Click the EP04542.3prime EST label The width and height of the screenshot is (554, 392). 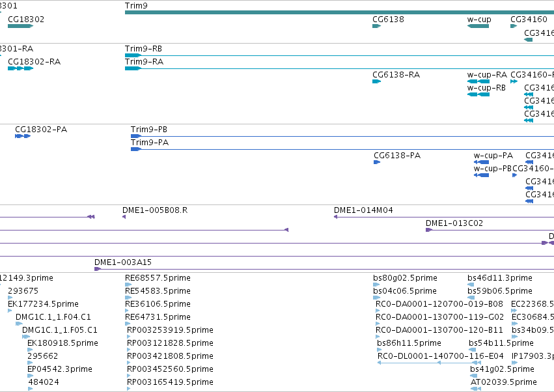[60, 369]
